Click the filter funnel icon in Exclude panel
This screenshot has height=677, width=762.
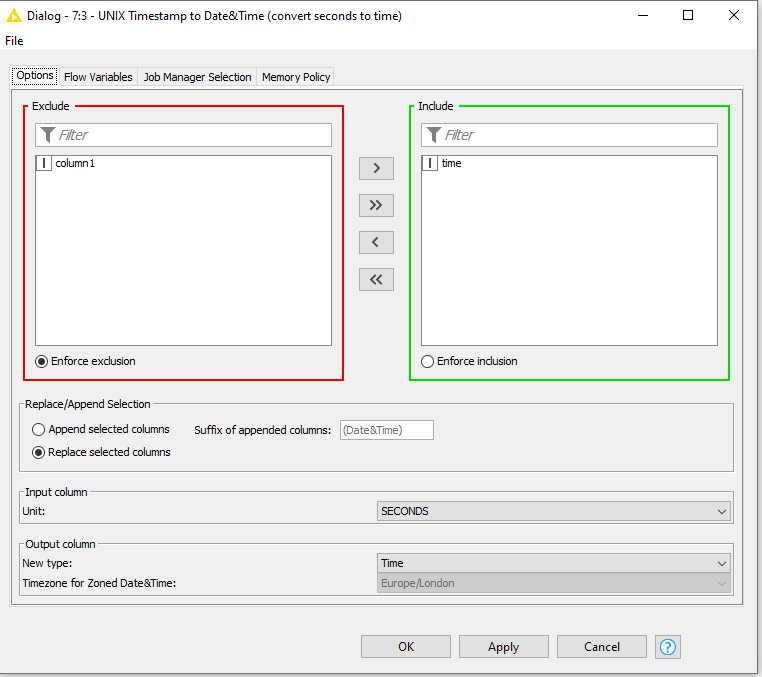47,135
